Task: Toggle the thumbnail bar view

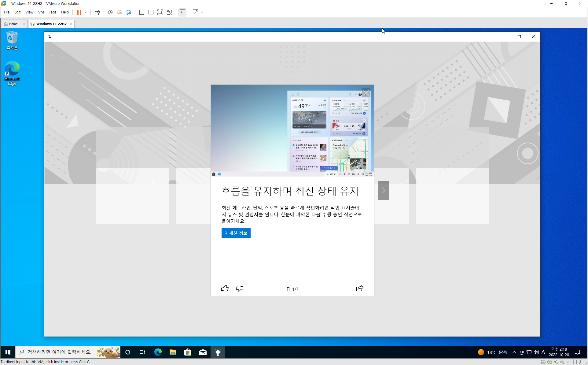Action: click(x=151, y=12)
